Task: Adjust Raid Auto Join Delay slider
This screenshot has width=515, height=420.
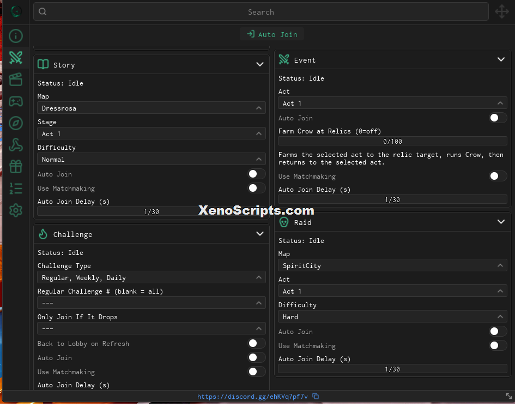Action: tap(392, 369)
